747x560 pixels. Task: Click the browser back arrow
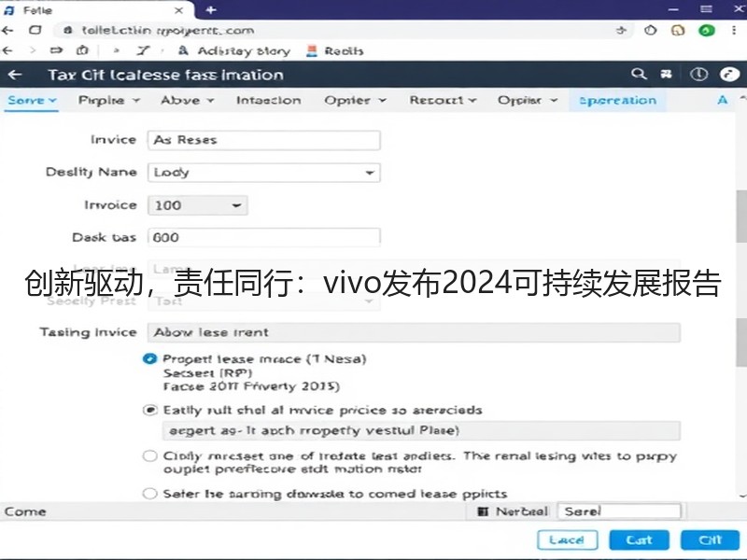tap(7, 31)
